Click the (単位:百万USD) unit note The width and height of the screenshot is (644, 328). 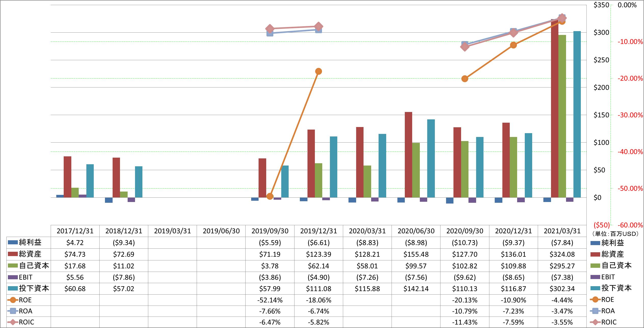pos(615,234)
